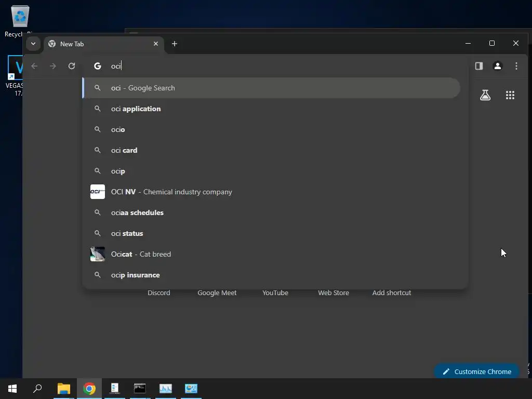Select 'oci - Google Search' suggestion
This screenshot has height=399, width=532.
271,88
